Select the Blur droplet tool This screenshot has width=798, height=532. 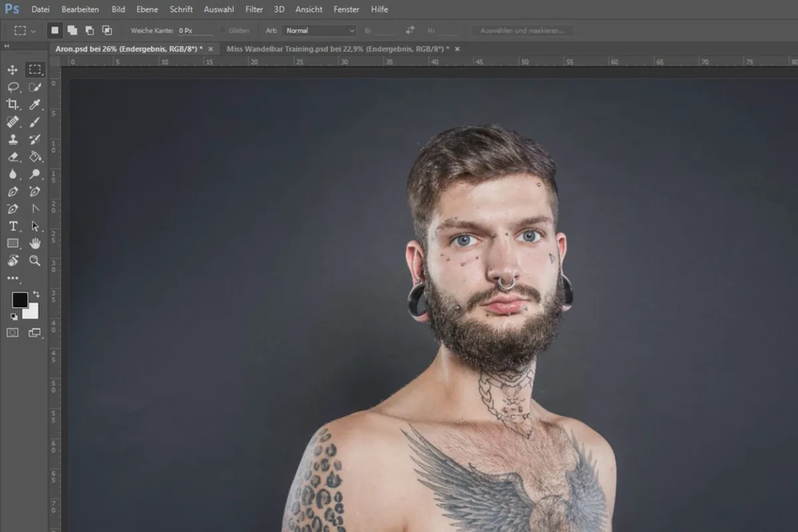(13, 174)
